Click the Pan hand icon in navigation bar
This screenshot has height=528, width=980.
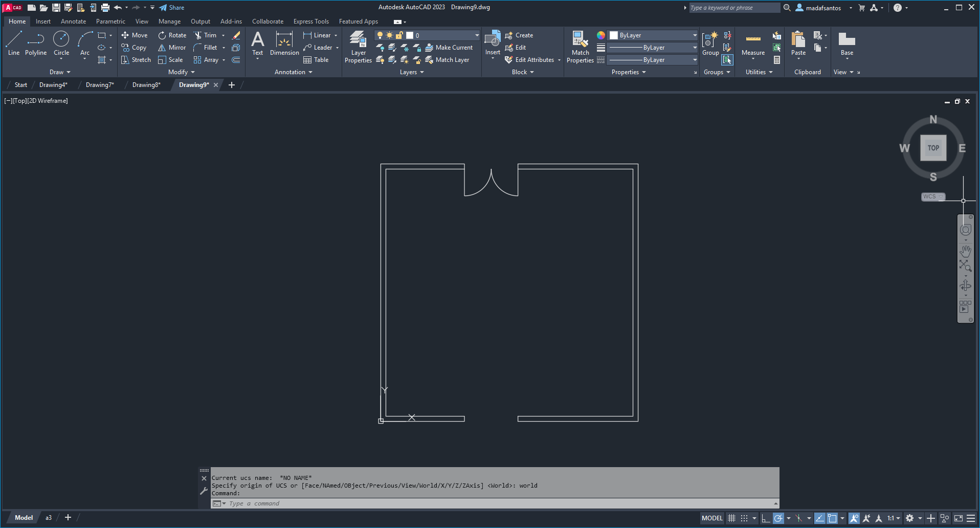[965, 251]
